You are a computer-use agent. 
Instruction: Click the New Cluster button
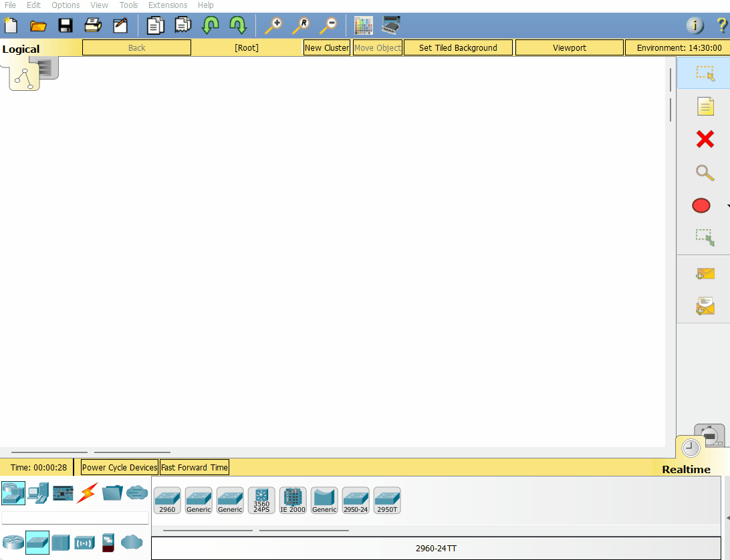coord(327,47)
